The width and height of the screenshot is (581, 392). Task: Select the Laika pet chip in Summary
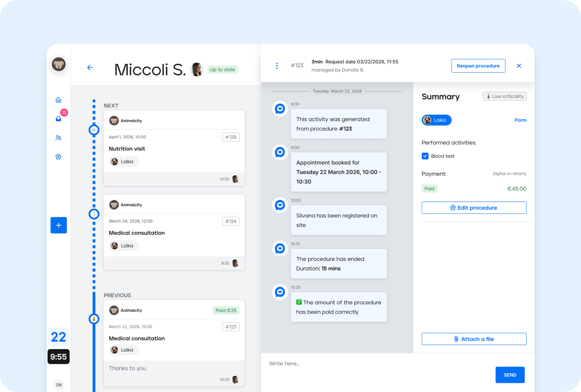click(x=437, y=120)
